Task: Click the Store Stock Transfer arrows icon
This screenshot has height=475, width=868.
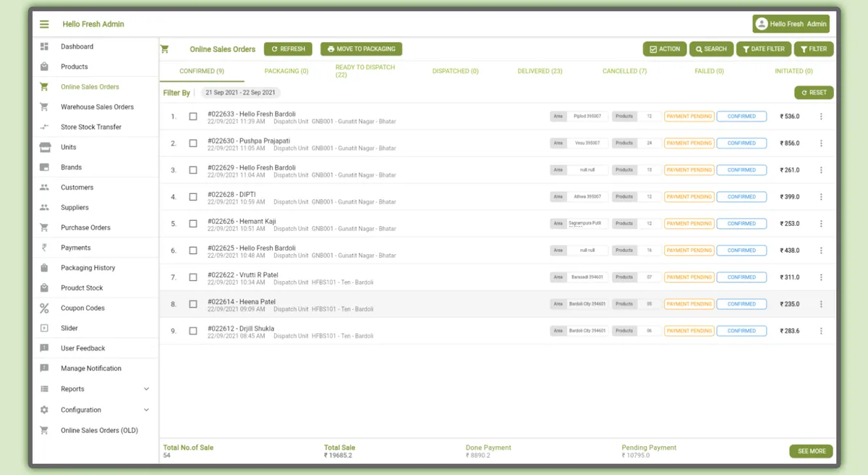Action: (44, 127)
